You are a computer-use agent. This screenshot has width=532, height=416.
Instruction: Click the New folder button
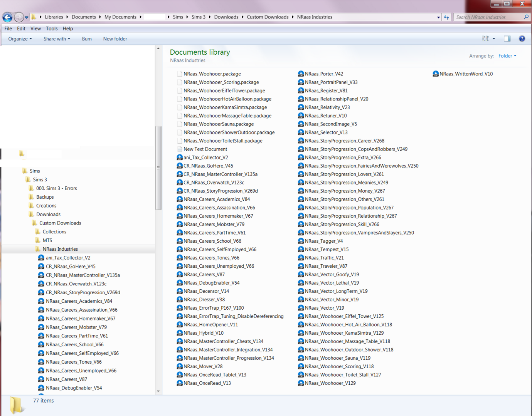point(115,39)
